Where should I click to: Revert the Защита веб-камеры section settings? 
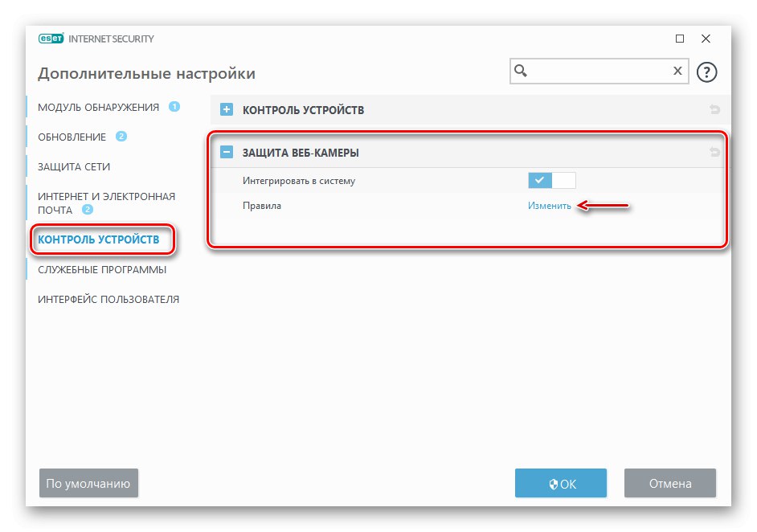pyautogui.click(x=714, y=152)
